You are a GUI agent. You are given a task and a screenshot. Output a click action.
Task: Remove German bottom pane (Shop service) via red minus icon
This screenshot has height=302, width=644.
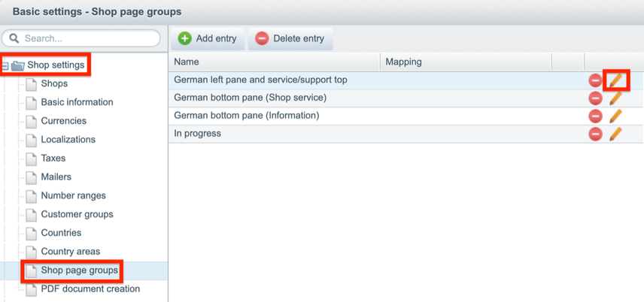point(595,98)
